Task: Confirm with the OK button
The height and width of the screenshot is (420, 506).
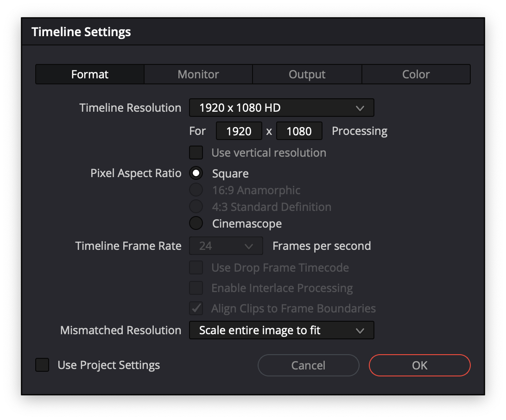Action: click(419, 365)
